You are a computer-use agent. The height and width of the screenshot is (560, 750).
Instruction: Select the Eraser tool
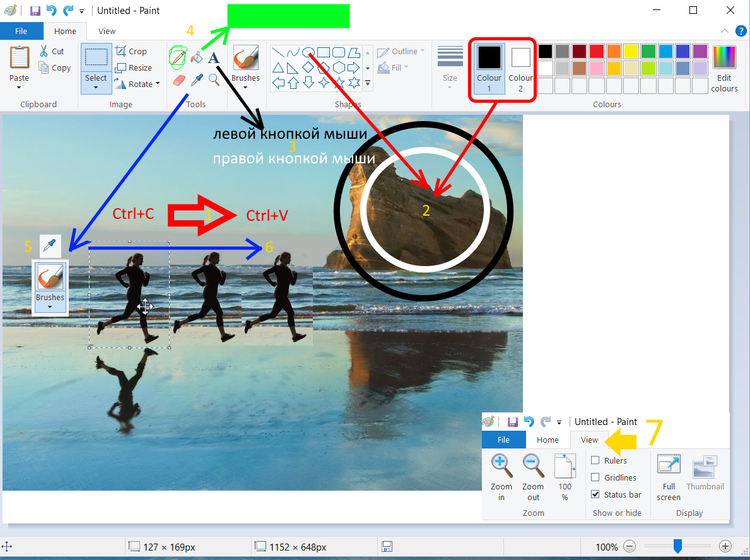point(179,80)
